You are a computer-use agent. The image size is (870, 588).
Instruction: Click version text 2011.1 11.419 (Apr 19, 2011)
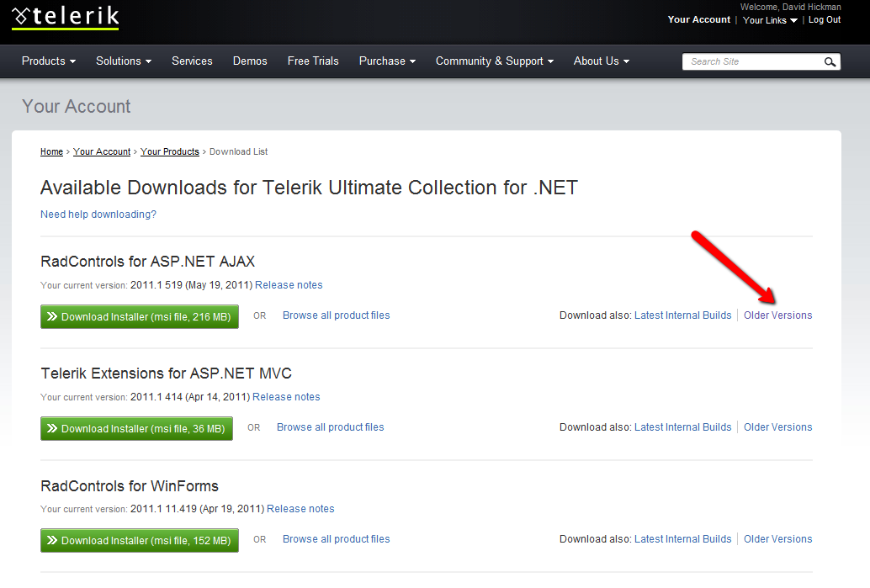[198, 509]
